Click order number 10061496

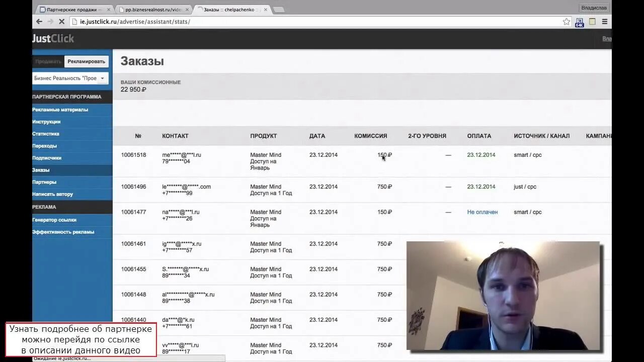coord(133,187)
